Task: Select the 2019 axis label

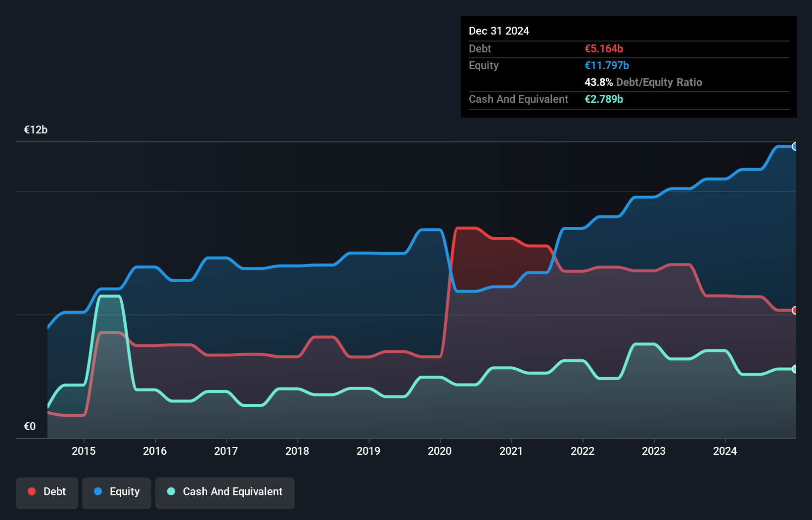Action: point(368,451)
